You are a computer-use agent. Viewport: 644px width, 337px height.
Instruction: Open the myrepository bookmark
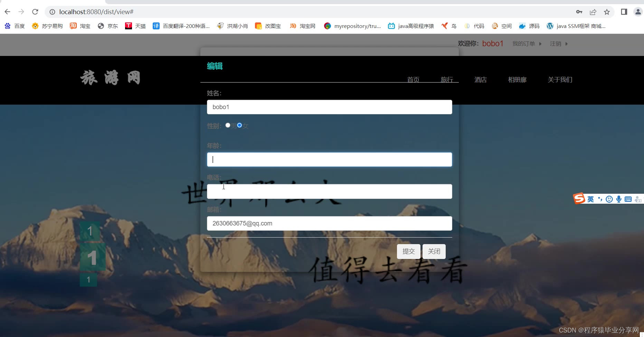click(352, 26)
